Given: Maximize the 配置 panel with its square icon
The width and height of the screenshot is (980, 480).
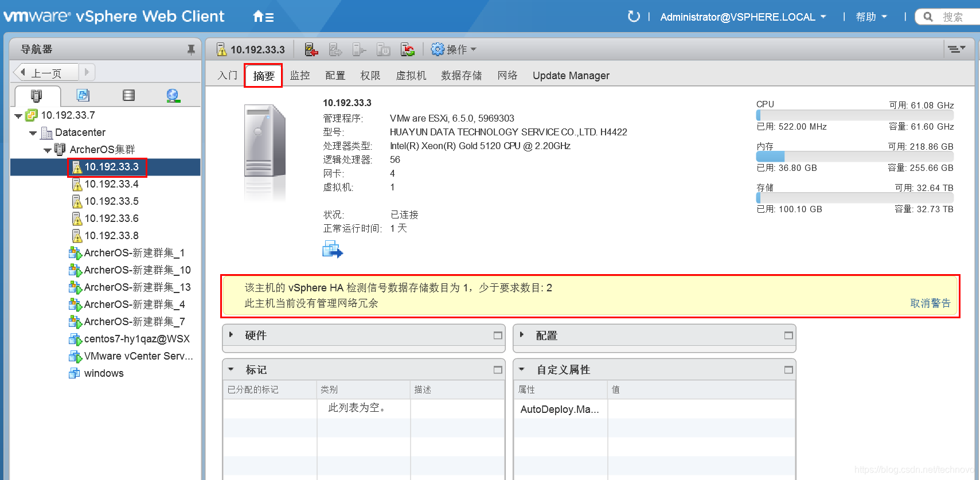Looking at the screenshot, I should [x=788, y=335].
